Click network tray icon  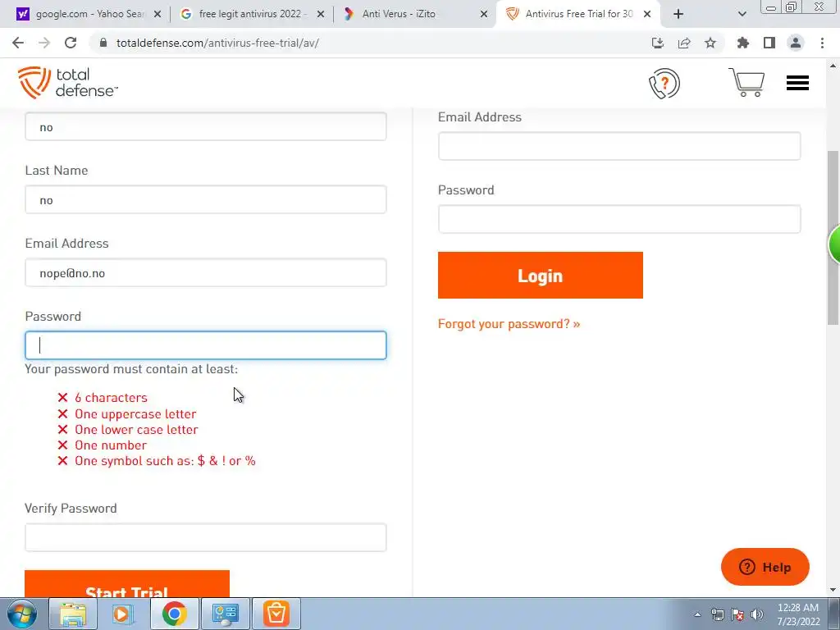tap(717, 614)
